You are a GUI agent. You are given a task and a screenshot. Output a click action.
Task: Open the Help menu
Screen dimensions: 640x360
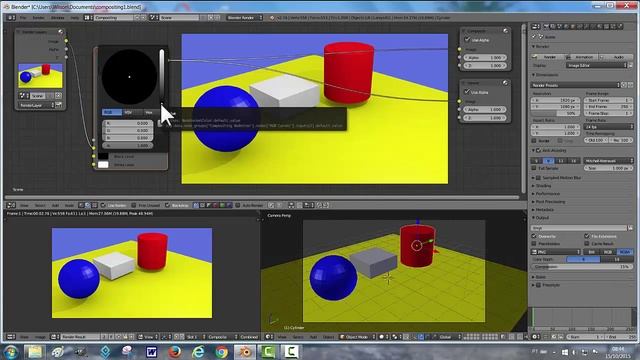75,18
